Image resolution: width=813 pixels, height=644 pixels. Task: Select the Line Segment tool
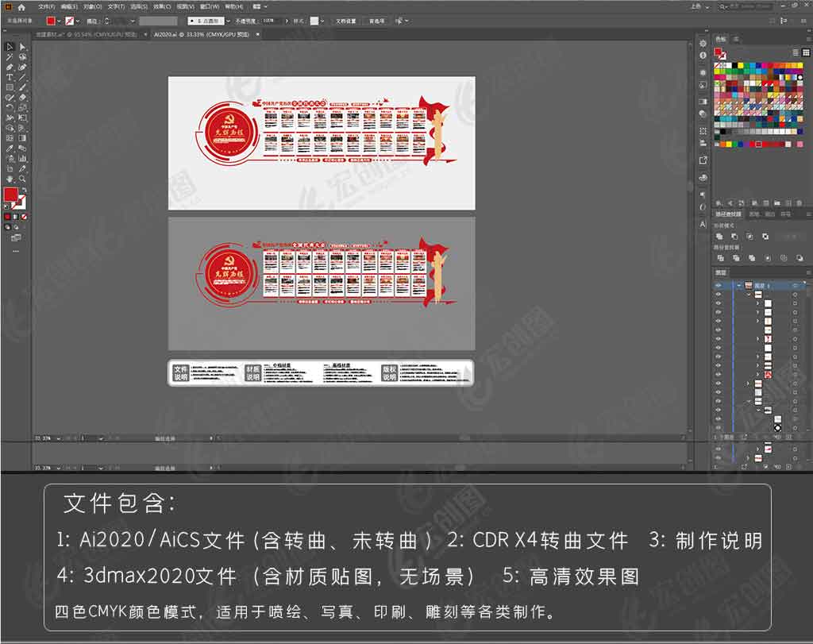coord(22,77)
